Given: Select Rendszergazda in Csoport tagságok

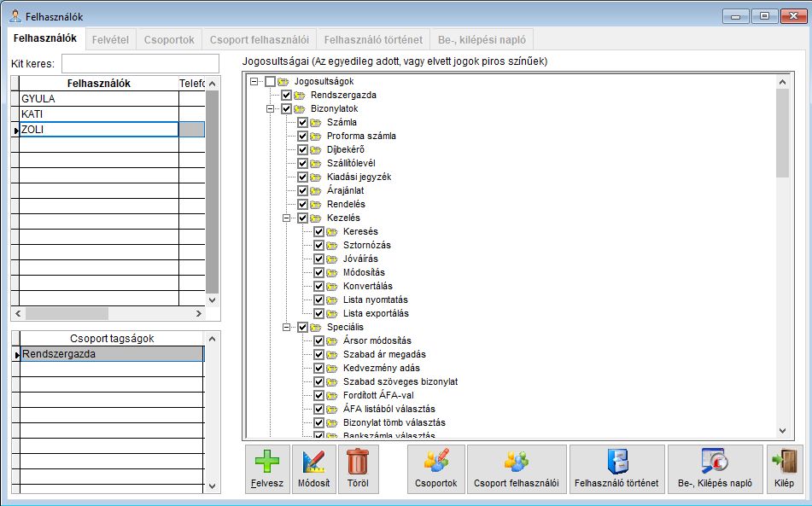Looking at the screenshot, I should pos(112,354).
